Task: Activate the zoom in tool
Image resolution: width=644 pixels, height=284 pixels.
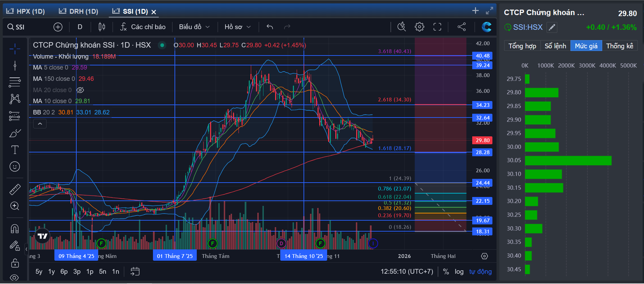Action: [x=15, y=206]
